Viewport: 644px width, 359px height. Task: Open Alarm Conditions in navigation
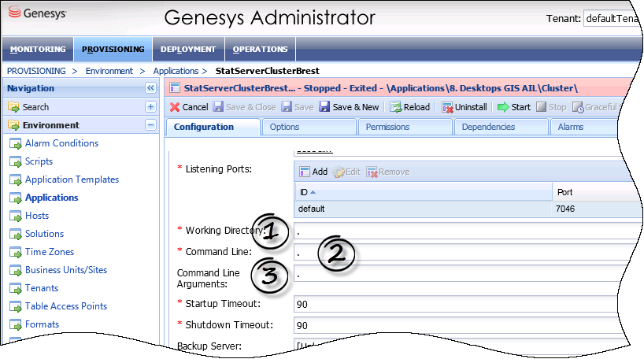[61, 143]
